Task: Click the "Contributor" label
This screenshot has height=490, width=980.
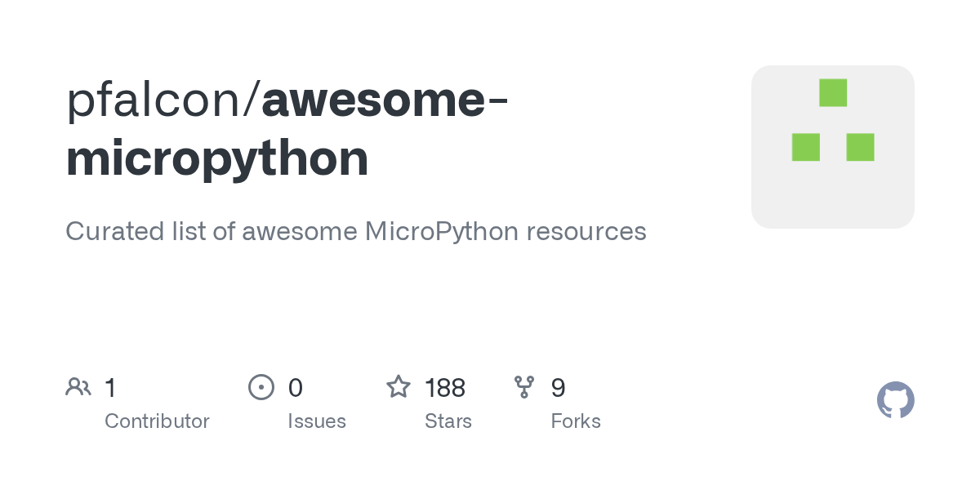Action: click(x=157, y=421)
